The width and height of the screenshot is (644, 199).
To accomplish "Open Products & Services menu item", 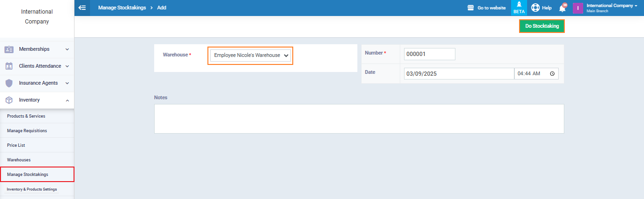I will [26, 116].
